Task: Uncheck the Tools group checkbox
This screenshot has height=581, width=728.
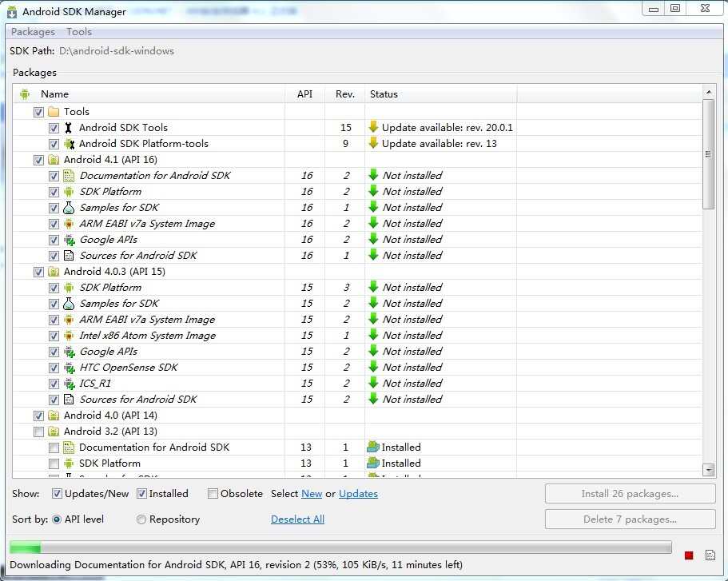Action: pos(38,112)
